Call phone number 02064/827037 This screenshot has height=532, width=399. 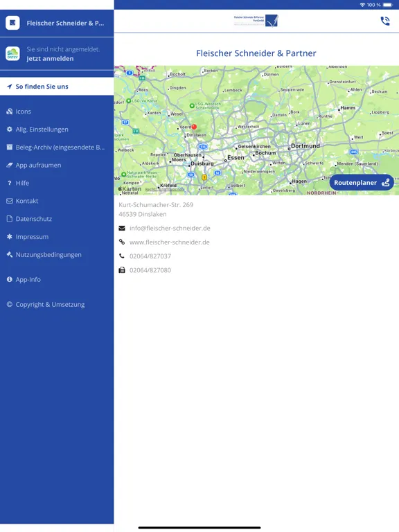click(x=150, y=256)
